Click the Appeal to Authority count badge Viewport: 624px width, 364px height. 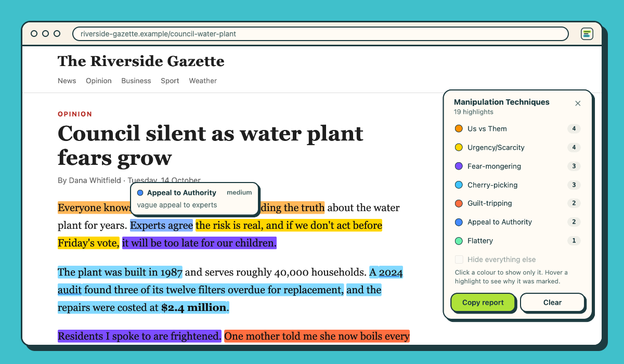point(574,222)
